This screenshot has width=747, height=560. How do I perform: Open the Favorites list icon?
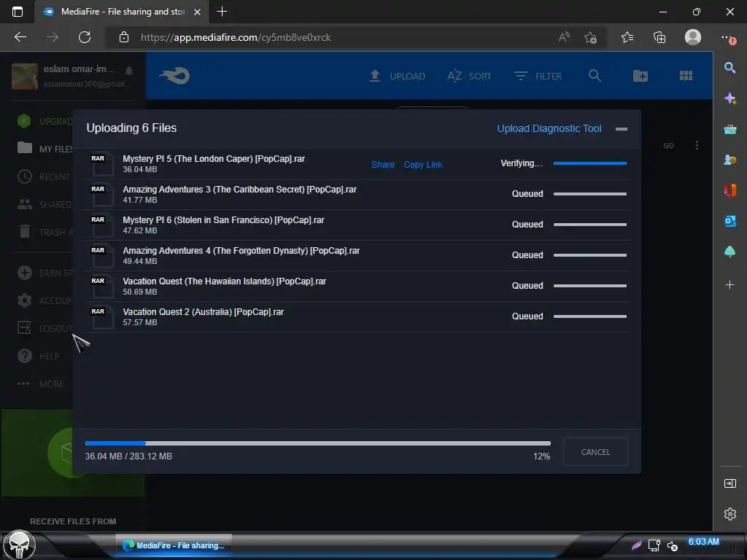click(x=627, y=37)
